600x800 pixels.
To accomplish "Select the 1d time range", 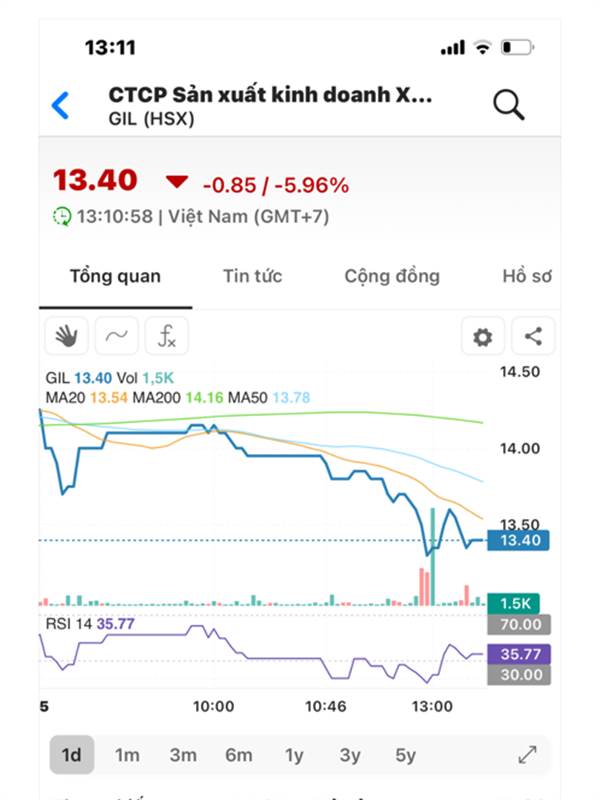I will (71, 755).
